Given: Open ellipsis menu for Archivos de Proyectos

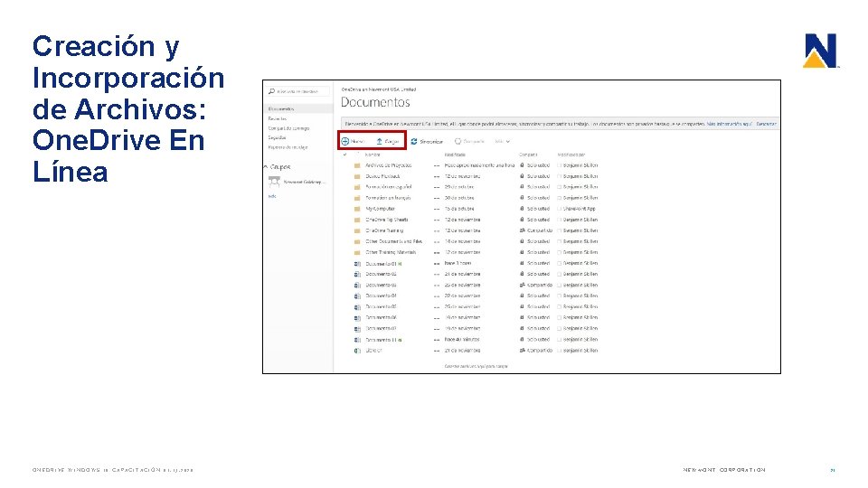Looking at the screenshot, I should (x=437, y=165).
